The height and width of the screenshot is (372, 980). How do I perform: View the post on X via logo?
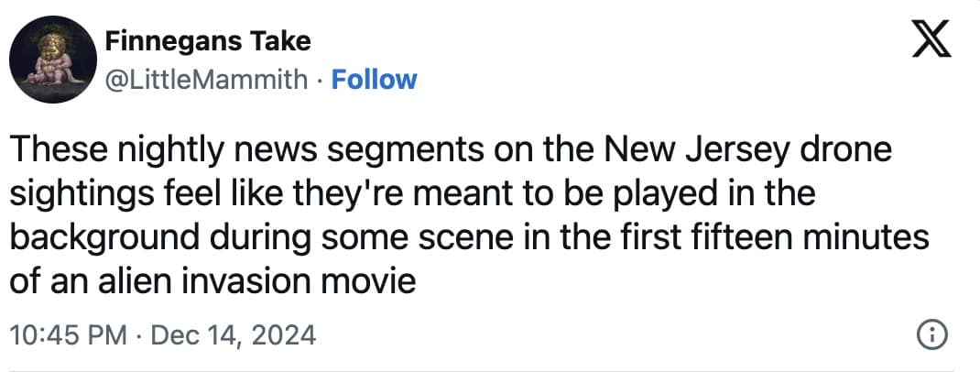point(932,41)
